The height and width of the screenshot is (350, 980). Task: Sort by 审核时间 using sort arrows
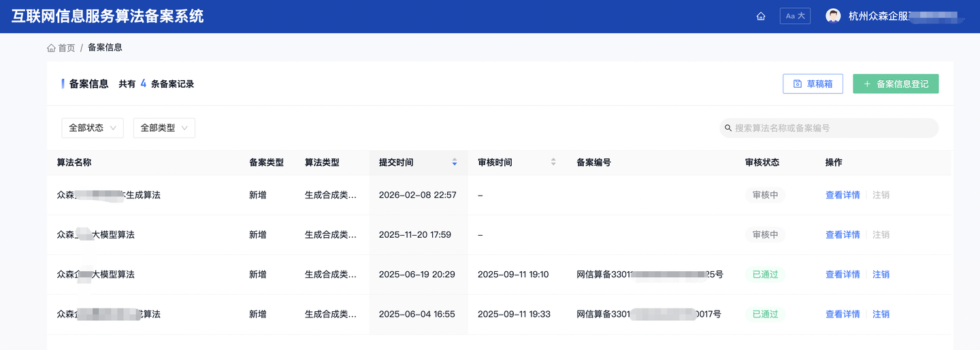tap(553, 162)
